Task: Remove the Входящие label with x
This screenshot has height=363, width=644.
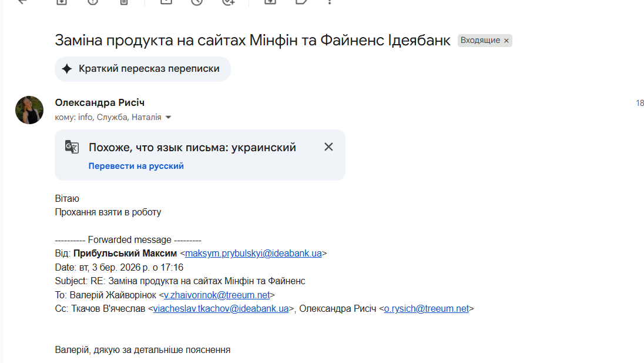Action: [x=507, y=41]
